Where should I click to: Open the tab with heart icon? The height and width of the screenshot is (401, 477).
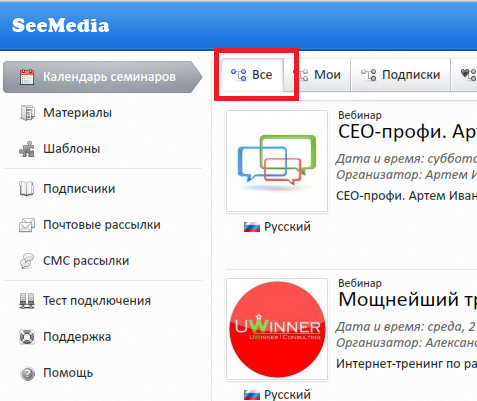click(x=464, y=75)
